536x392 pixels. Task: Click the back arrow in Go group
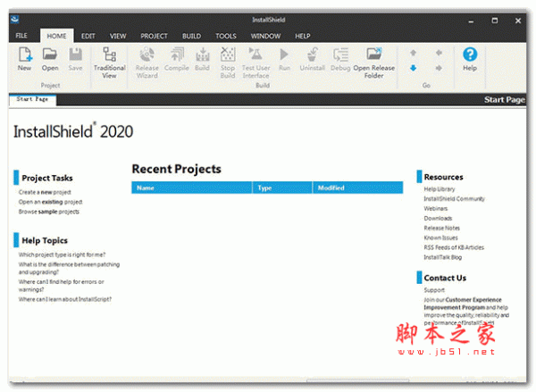coord(439,53)
